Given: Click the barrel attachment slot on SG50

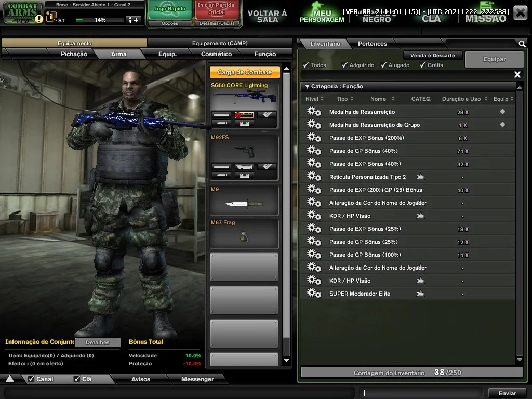Looking at the screenshot, I should 221,115.
